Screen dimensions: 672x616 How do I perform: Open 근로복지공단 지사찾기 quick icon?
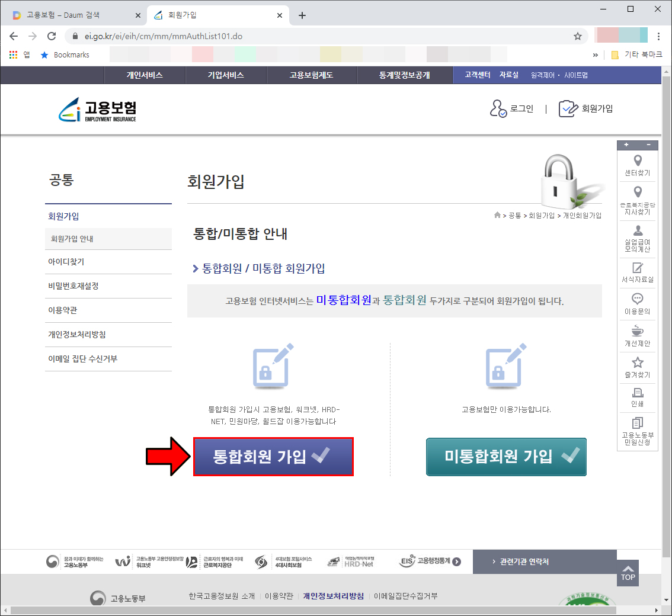point(637,201)
